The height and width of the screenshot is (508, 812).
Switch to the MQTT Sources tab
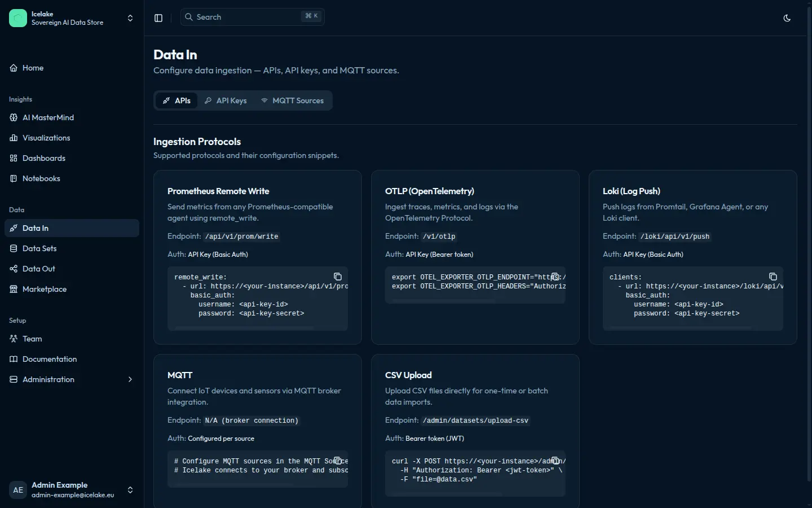click(293, 100)
